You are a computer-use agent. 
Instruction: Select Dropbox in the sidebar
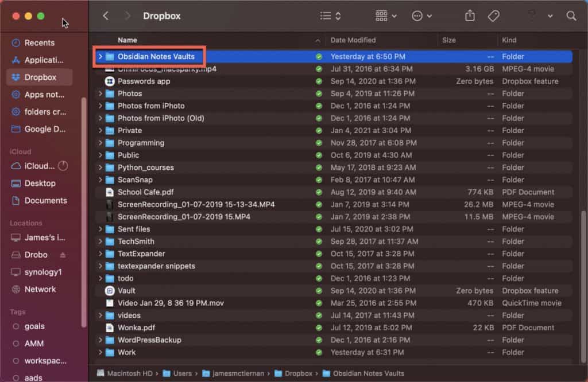(40, 77)
